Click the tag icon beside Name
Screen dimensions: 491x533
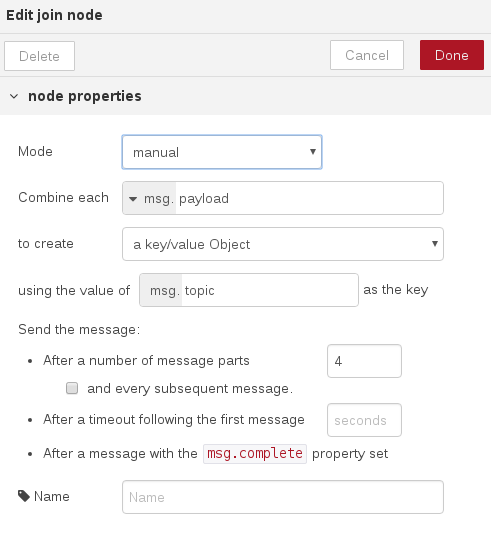(24, 496)
